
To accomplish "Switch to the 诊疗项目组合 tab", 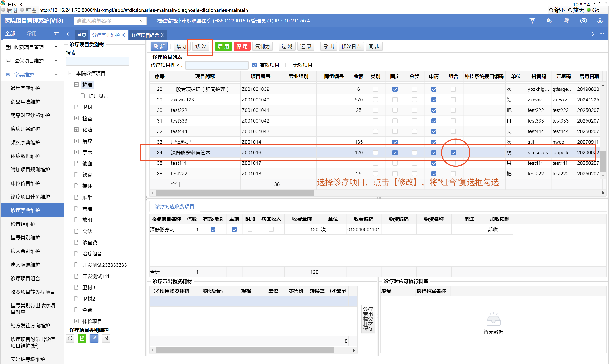I will click(x=145, y=35).
